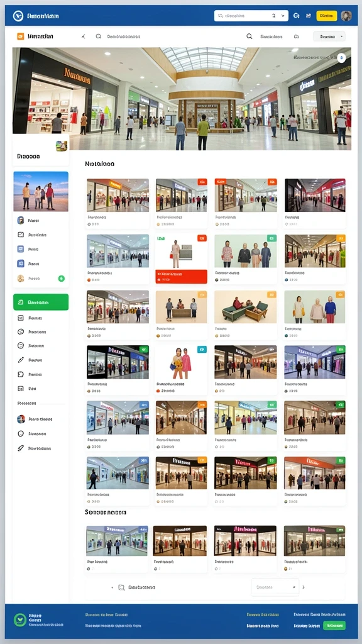Toggle the green dot indicator in the sidebar card
Image resolution: width=362 pixels, height=644 pixels.
coord(61,279)
